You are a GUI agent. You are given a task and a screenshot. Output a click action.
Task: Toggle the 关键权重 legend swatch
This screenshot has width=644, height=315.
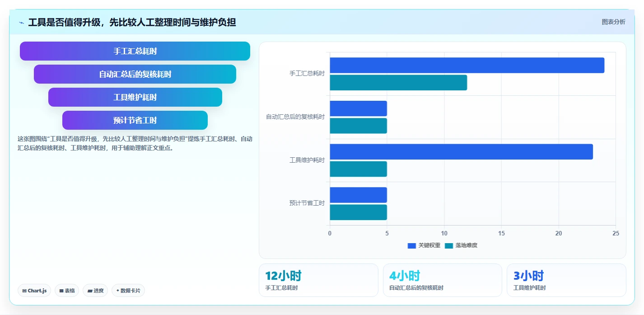coord(411,245)
